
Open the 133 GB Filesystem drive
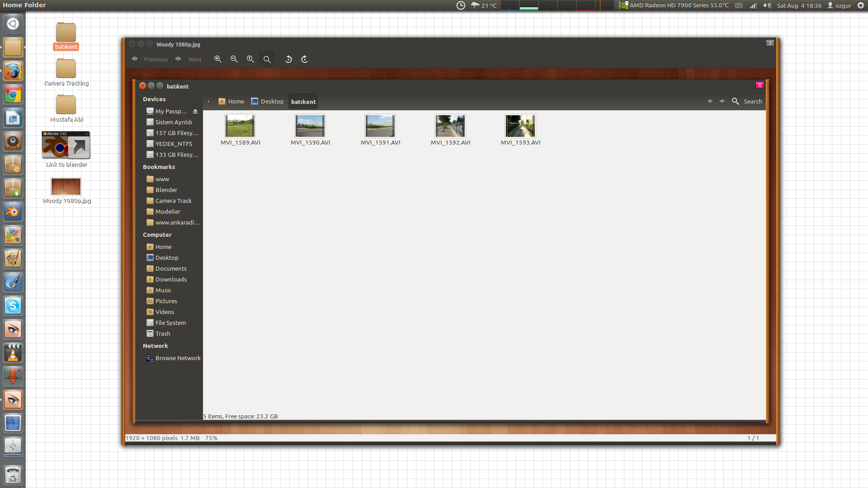172,155
